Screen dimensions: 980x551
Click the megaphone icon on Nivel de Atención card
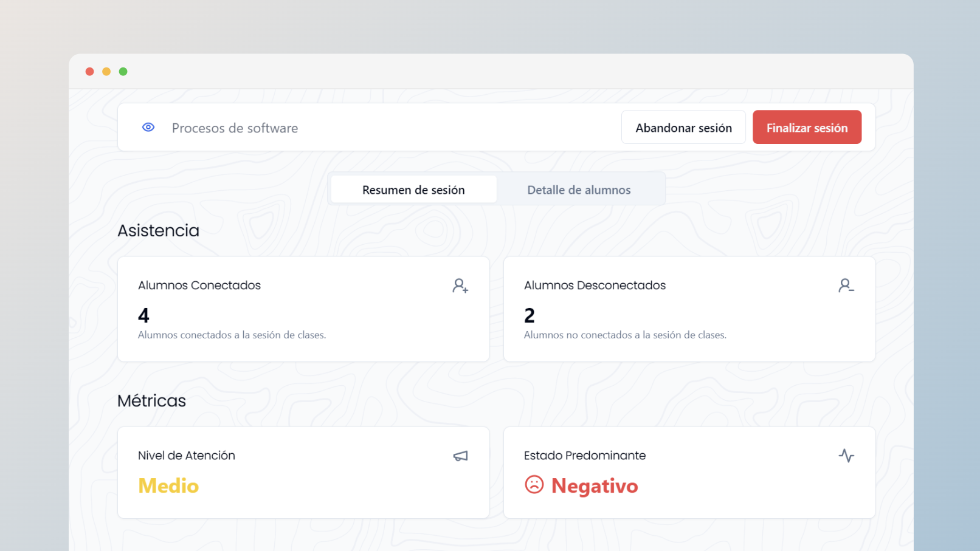click(x=460, y=456)
